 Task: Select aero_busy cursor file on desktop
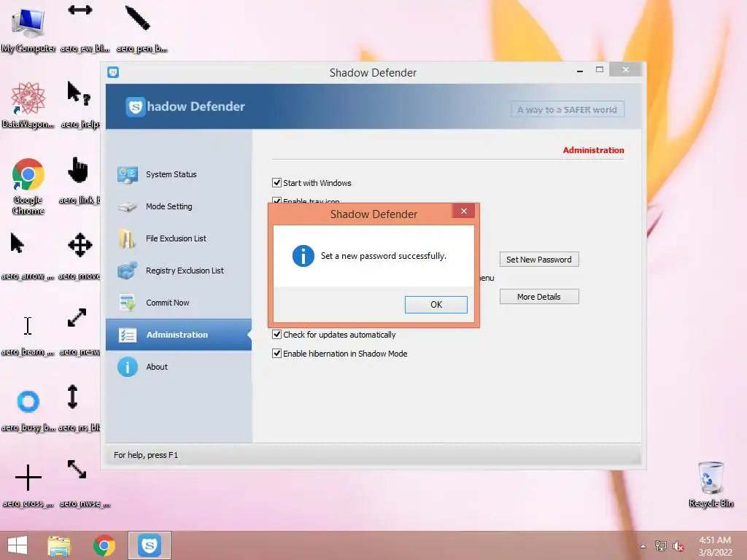pyautogui.click(x=28, y=410)
